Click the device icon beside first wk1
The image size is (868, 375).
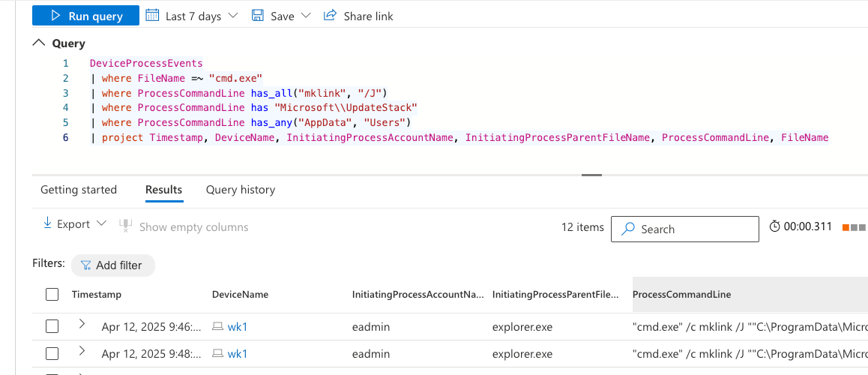click(x=217, y=327)
